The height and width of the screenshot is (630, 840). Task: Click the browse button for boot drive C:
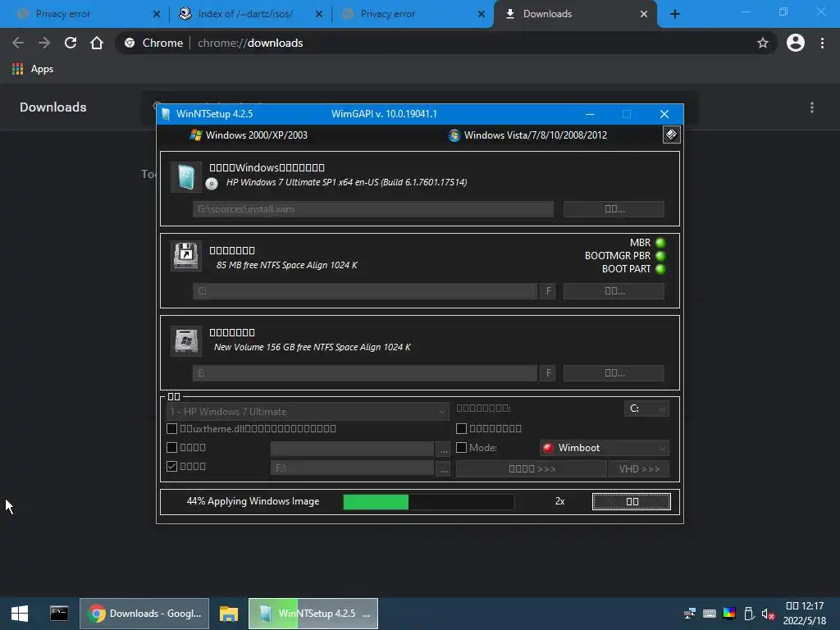click(614, 291)
